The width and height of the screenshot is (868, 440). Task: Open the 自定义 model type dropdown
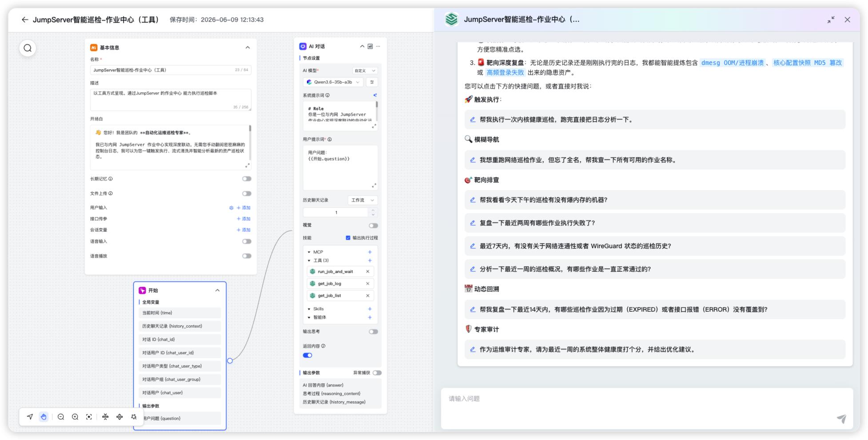pos(365,71)
